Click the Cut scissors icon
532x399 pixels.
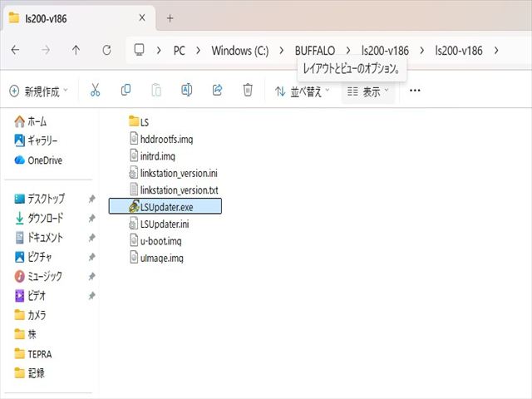95,91
